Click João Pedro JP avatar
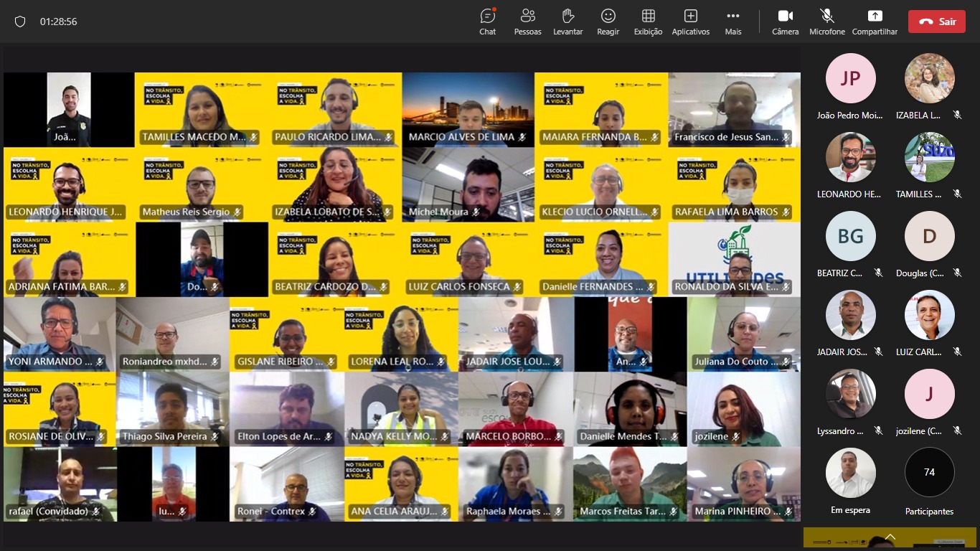Image resolution: width=980 pixels, height=551 pixels. (850, 78)
